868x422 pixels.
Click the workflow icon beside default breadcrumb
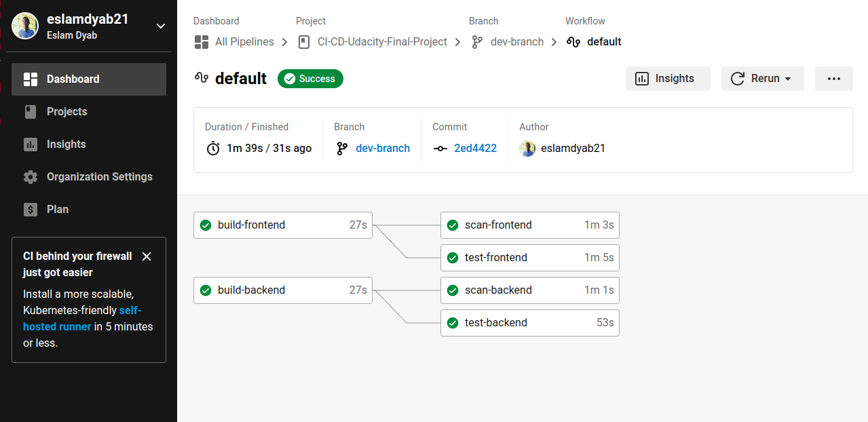573,42
